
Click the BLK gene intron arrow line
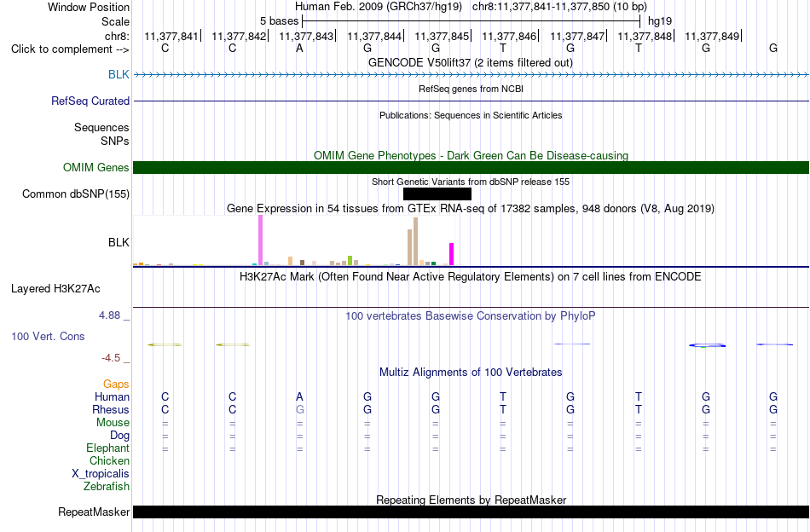(x=472, y=75)
